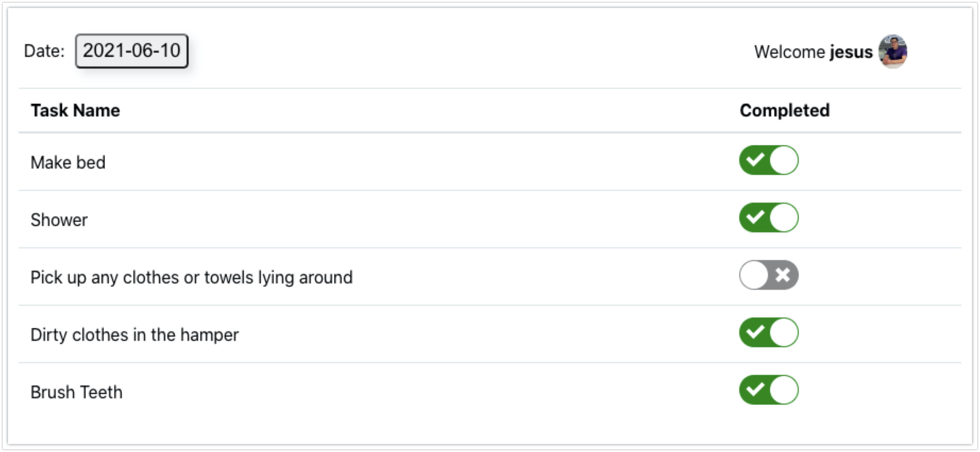The height and width of the screenshot is (452, 980).
Task: Click the checkmark icon in Make bed switch
Action: (755, 160)
